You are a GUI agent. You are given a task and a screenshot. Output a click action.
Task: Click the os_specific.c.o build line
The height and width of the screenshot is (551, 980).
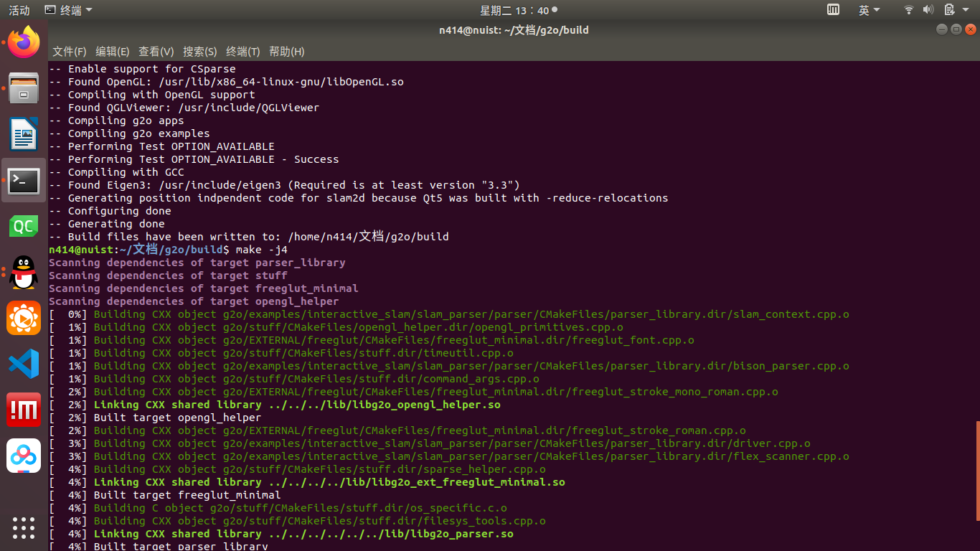(278, 508)
